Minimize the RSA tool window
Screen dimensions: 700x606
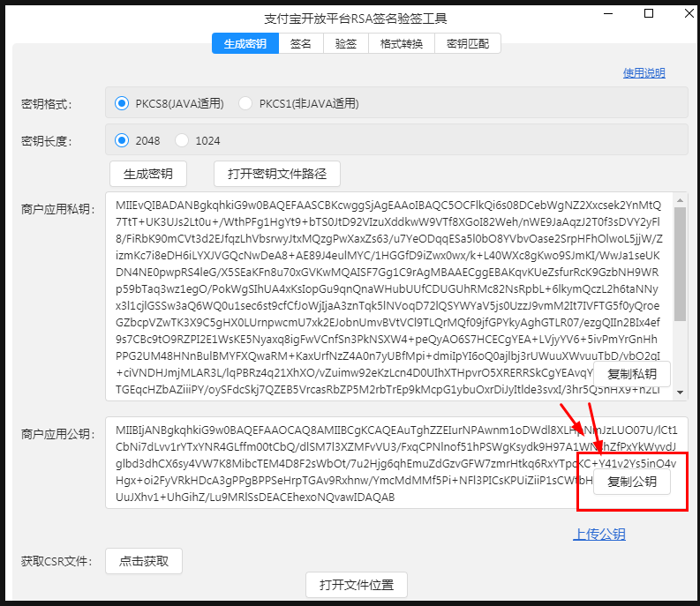pyautogui.click(x=608, y=14)
